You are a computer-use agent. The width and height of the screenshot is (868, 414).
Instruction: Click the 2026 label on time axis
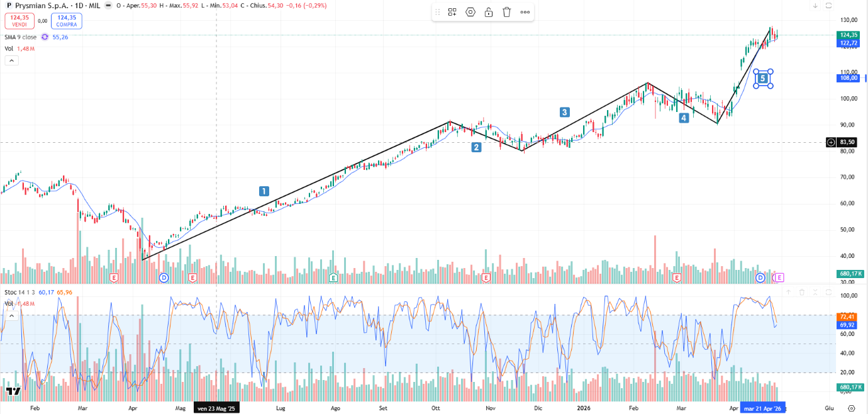click(x=585, y=408)
